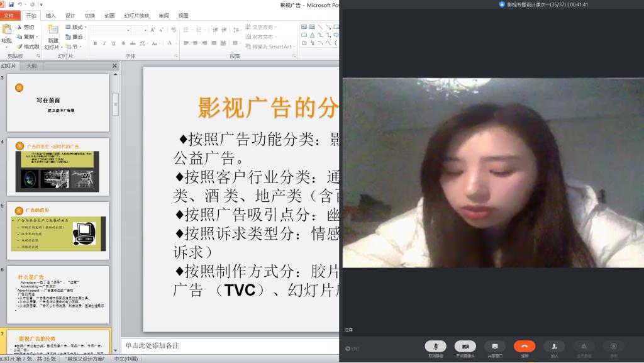This screenshot has width=644, height=363.
Task: Switch to the 插入 (Insert) ribbon tab
Action: 50,16
